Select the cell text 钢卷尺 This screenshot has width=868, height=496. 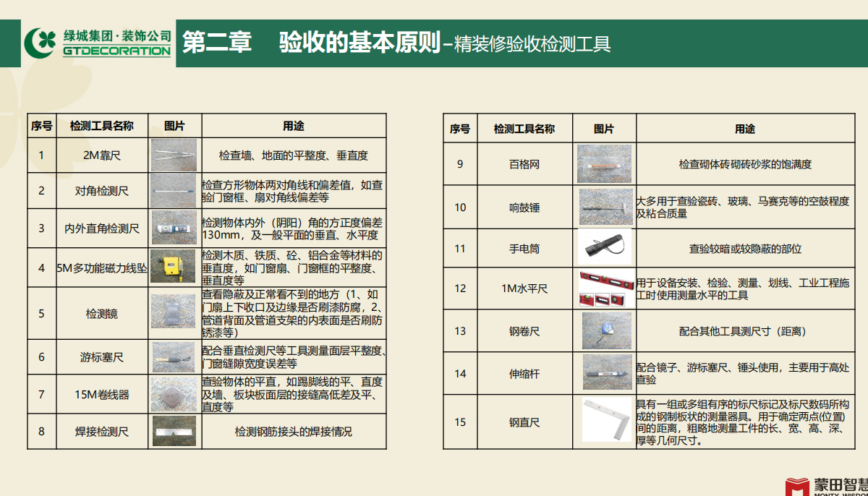(x=524, y=331)
